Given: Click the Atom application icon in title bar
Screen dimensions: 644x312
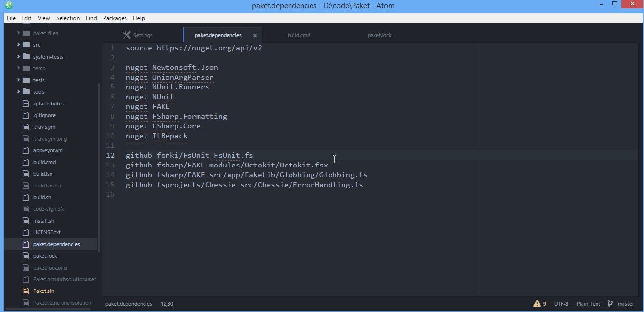Looking at the screenshot, I should [x=8, y=6].
